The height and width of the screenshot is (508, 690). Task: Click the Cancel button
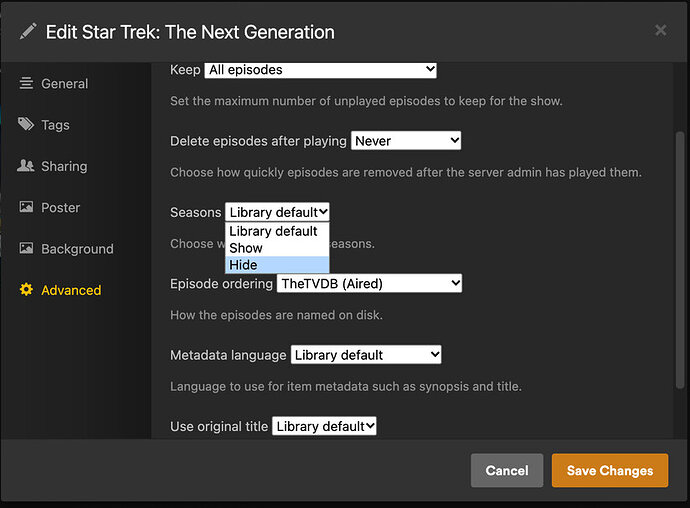click(507, 470)
